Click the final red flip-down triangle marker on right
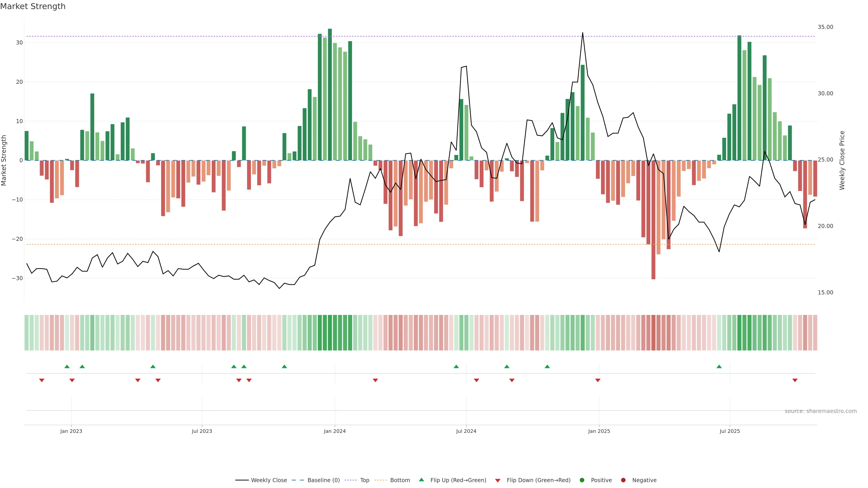The image size is (868, 488). [795, 380]
